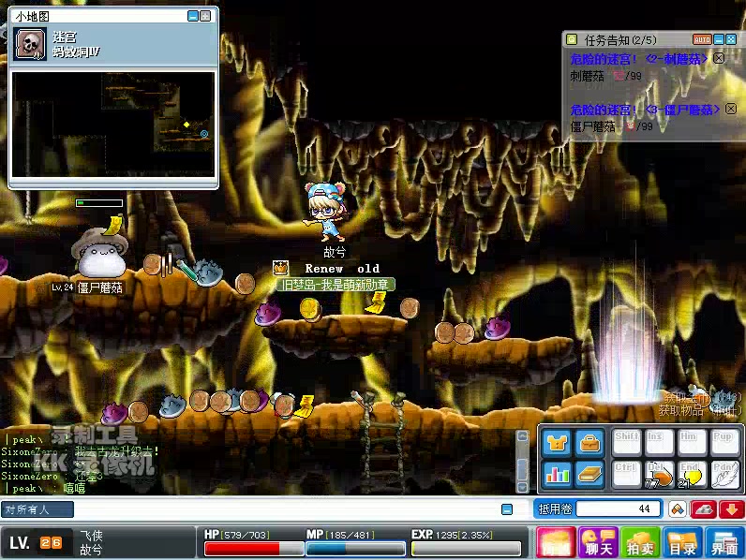
Task: Click the 刺蘑菇 /99 progress text
Action: (605, 76)
